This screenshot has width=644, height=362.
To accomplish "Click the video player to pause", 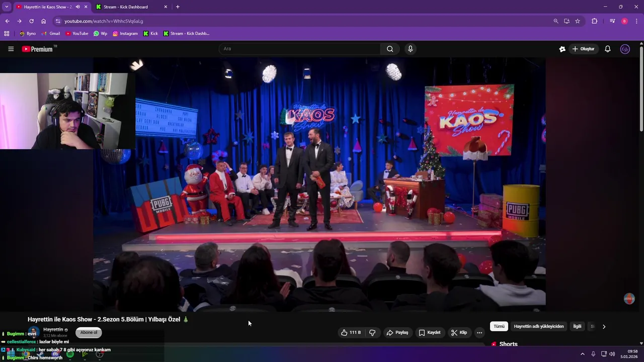I will point(319,184).
